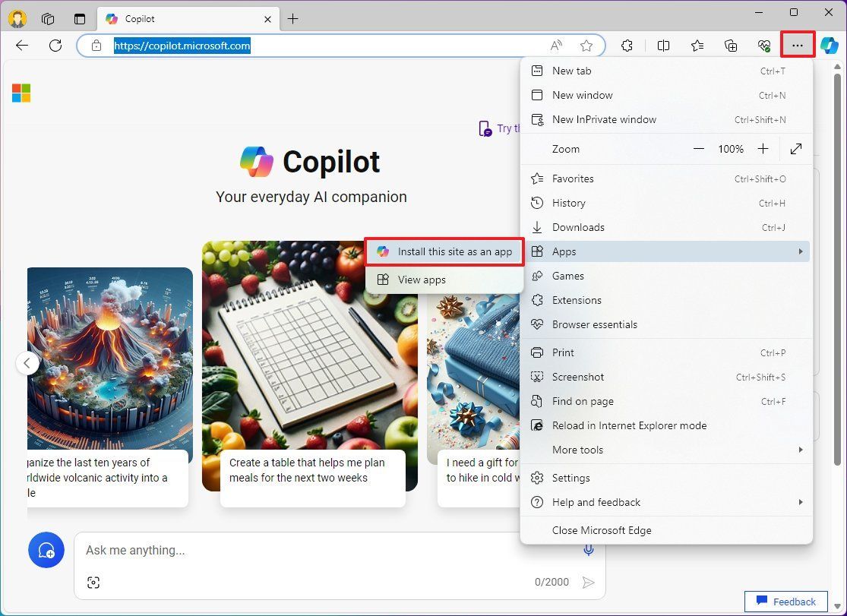
Task: Expand the Apps submenu
Action: click(x=564, y=251)
